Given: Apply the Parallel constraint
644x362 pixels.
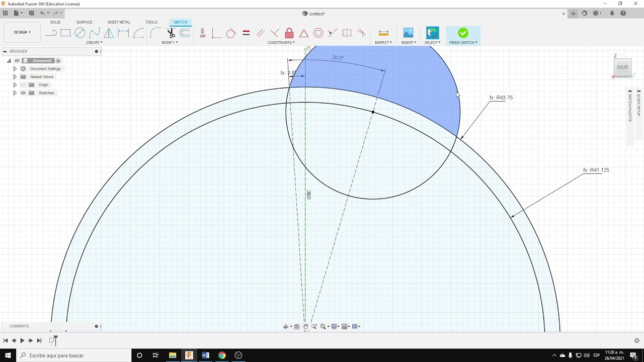Looking at the screenshot, I should tap(260, 33).
